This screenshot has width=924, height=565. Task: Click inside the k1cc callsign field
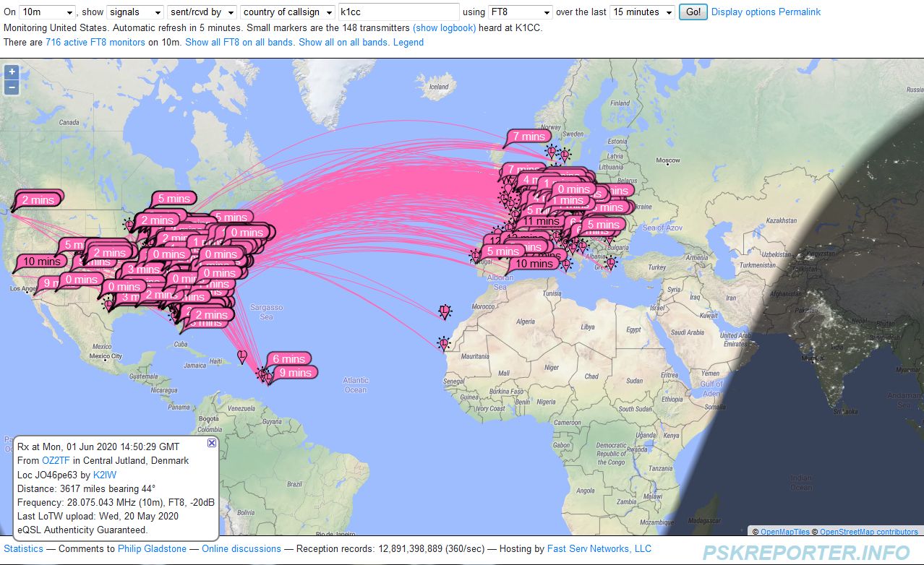click(x=398, y=12)
